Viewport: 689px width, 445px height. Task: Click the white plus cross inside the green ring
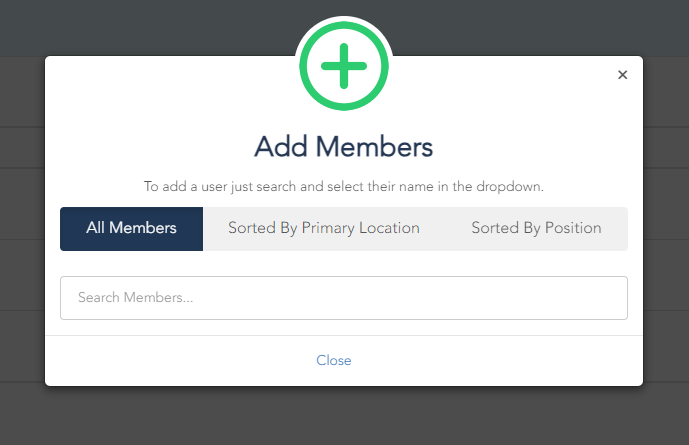pos(344,66)
